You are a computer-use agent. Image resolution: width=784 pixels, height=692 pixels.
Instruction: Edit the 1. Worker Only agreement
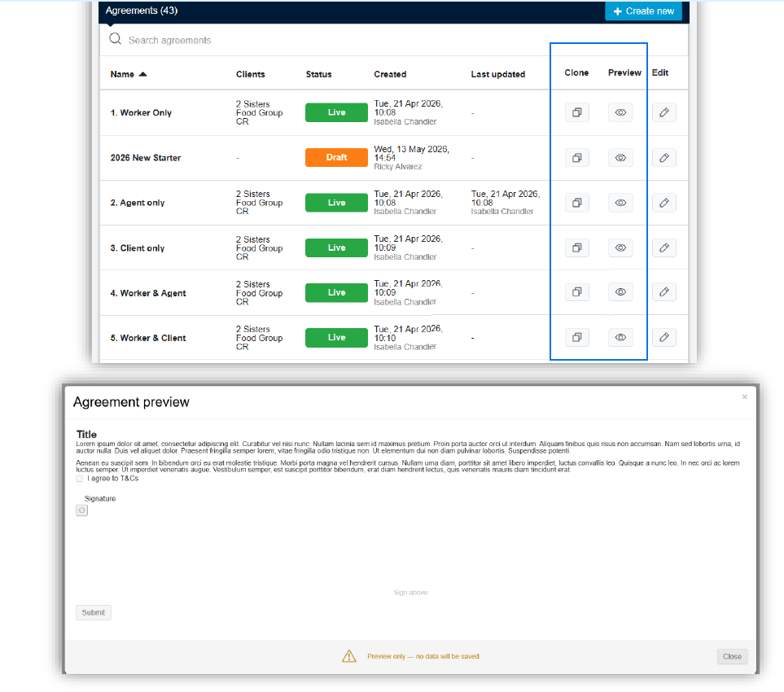point(664,112)
